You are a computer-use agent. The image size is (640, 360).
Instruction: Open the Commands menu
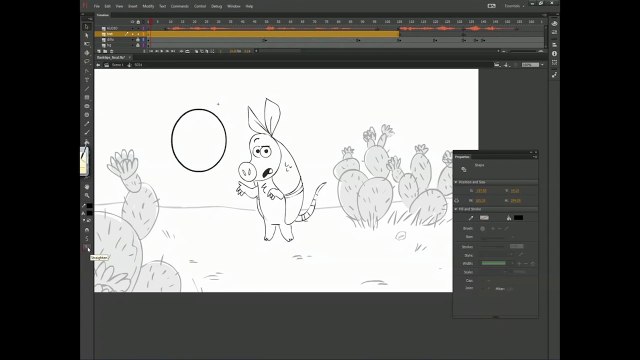point(180,7)
